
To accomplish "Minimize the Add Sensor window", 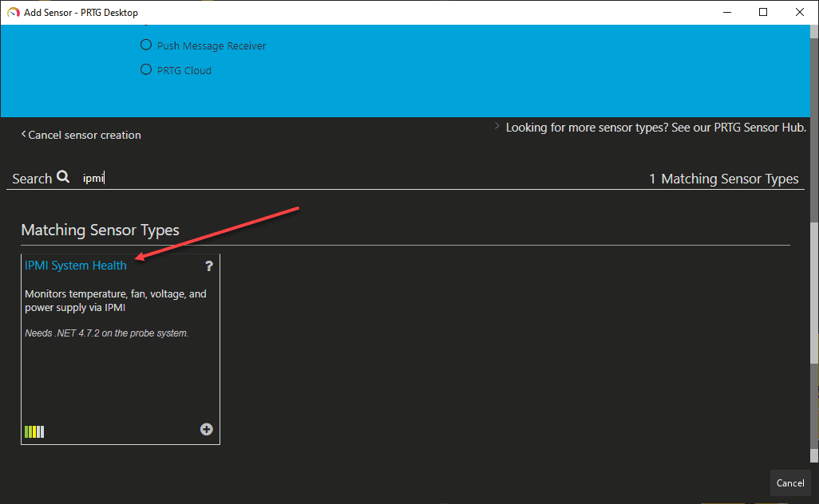I will tap(727, 12).
